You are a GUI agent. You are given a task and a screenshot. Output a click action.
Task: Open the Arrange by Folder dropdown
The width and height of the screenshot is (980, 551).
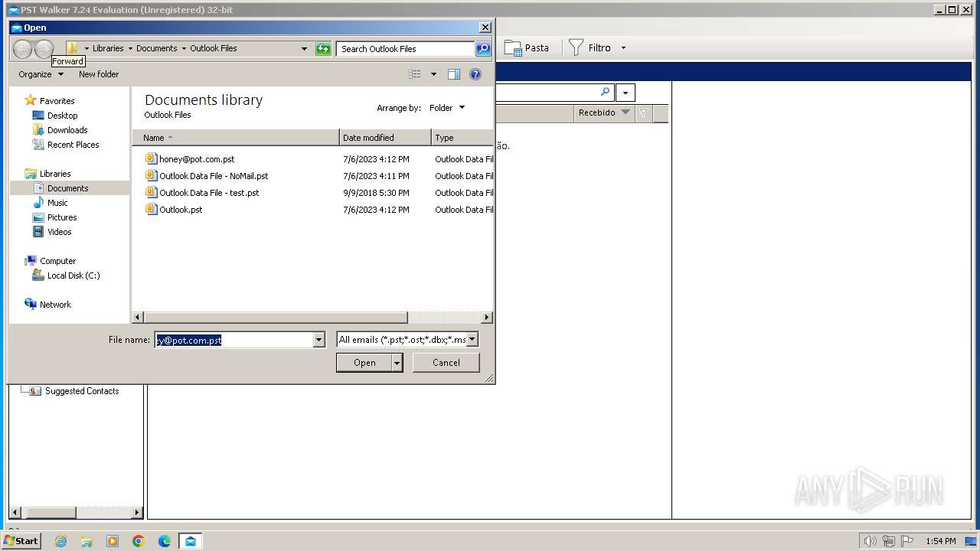(x=447, y=108)
